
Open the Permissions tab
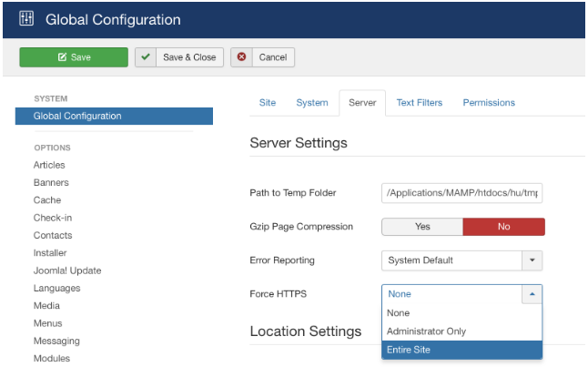[x=489, y=103]
